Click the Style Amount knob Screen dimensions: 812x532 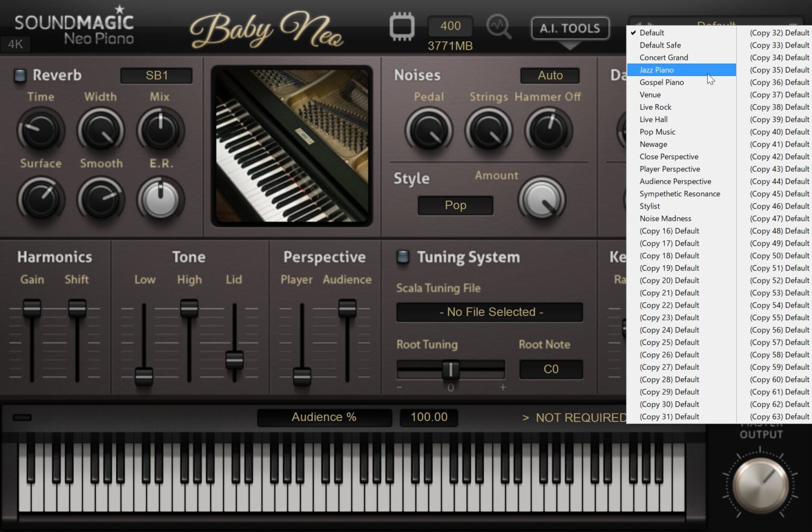click(x=542, y=200)
